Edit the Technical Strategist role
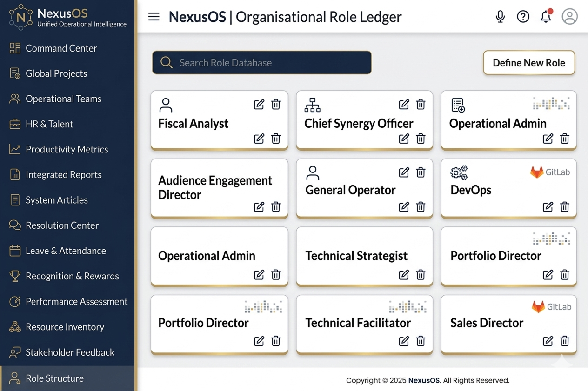Image resolution: width=588 pixels, height=391 pixels. click(x=404, y=275)
